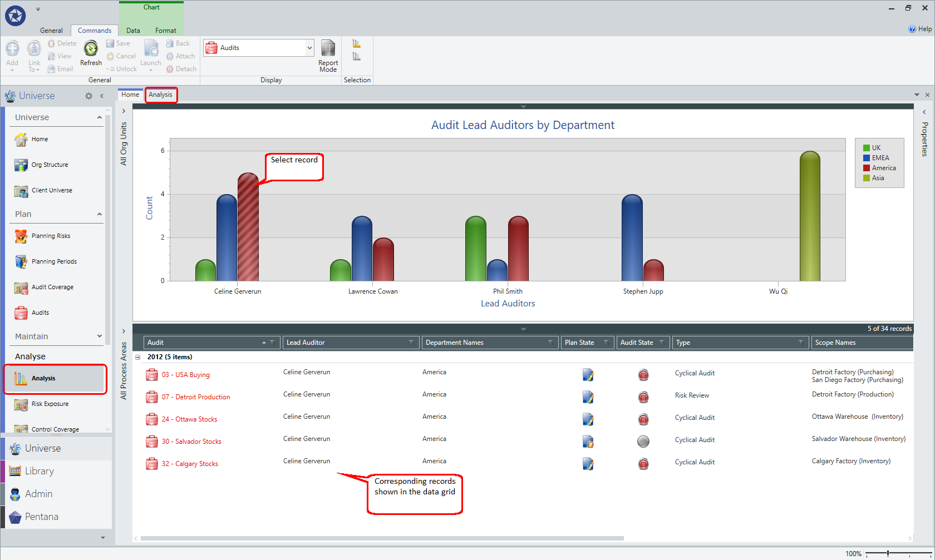Screen dimensions: 935x560
Task: Open the 07 - Detroit Production audit
Action: 196,397
